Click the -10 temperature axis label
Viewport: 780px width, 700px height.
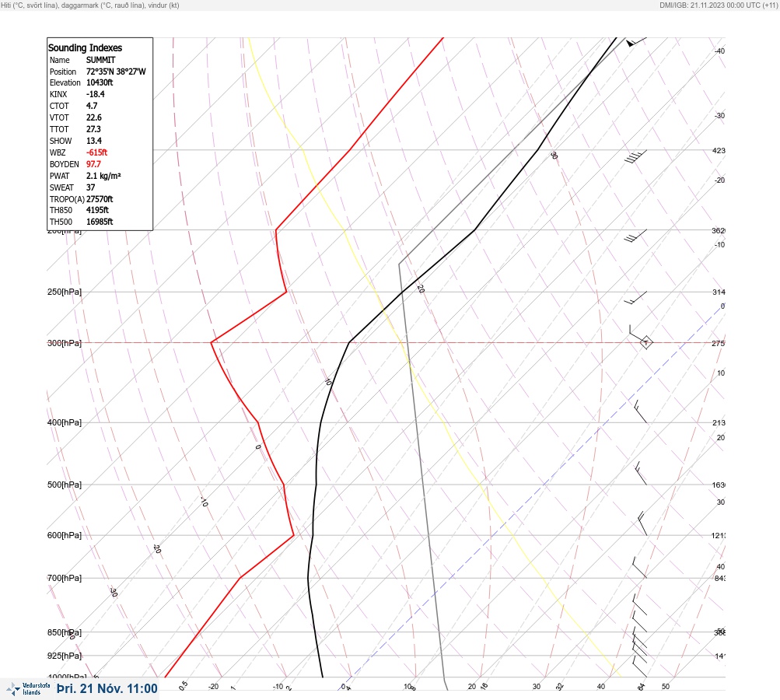[278, 687]
